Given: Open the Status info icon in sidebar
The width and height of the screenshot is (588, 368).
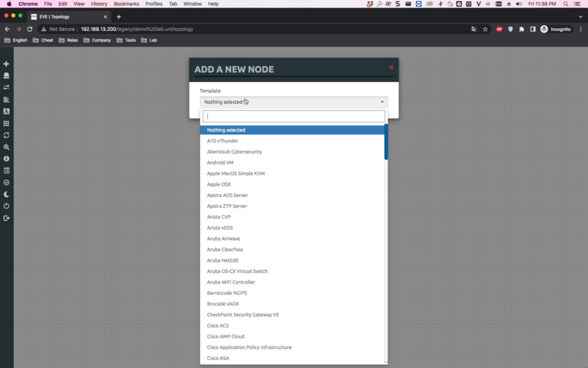Looking at the screenshot, I should pos(6,159).
